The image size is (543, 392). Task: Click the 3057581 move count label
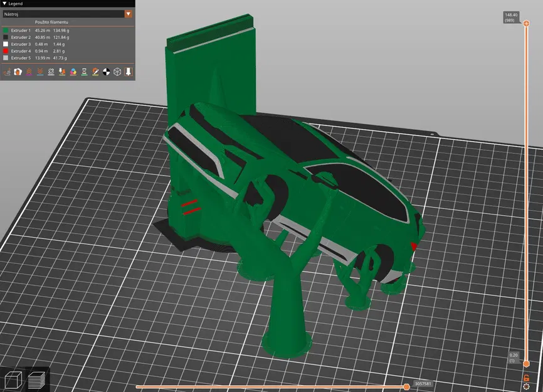coord(423,384)
